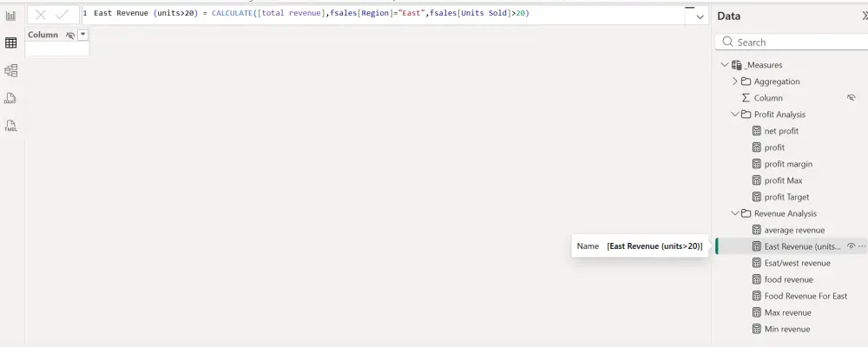Collapse the _Measures table node
Viewport: 868px width, 347px height.
click(x=724, y=65)
